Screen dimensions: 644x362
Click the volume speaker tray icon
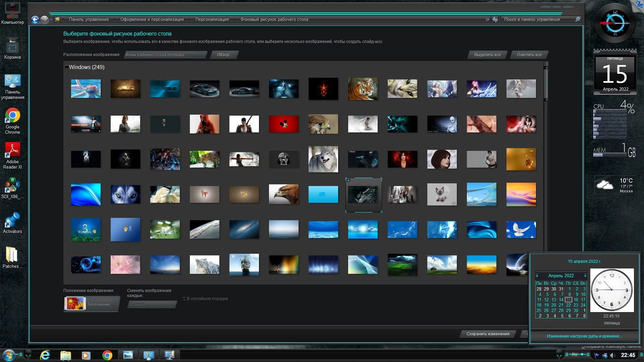(x=612, y=355)
